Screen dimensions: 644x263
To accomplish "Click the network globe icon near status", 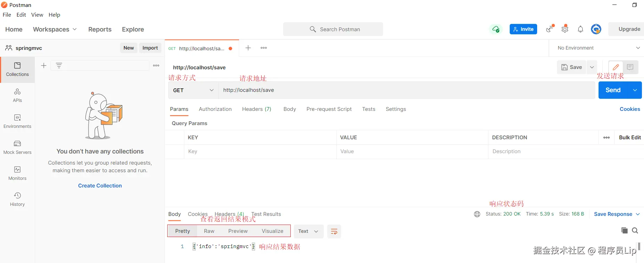I will pyautogui.click(x=477, y=214).
